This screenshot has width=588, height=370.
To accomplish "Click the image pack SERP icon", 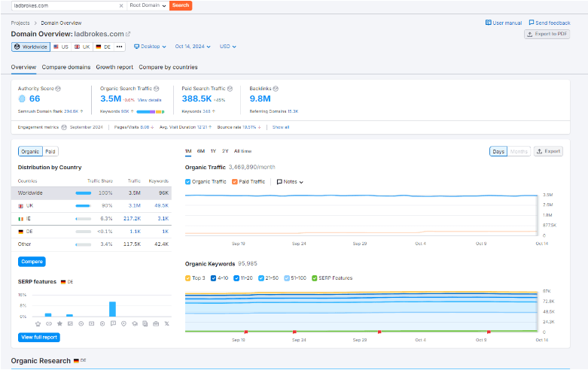I will 70,323.
